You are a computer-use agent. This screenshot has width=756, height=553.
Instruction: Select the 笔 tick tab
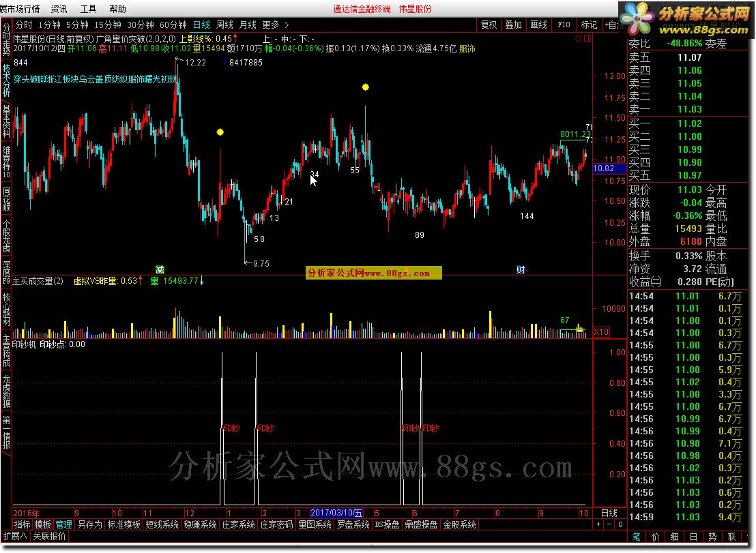[x=637, y=537]
